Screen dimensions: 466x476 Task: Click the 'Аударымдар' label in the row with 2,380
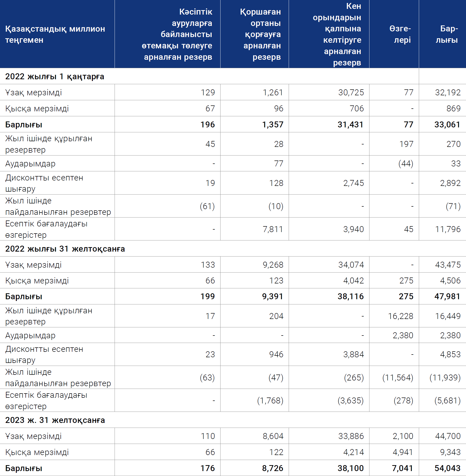tap(30, 336)
